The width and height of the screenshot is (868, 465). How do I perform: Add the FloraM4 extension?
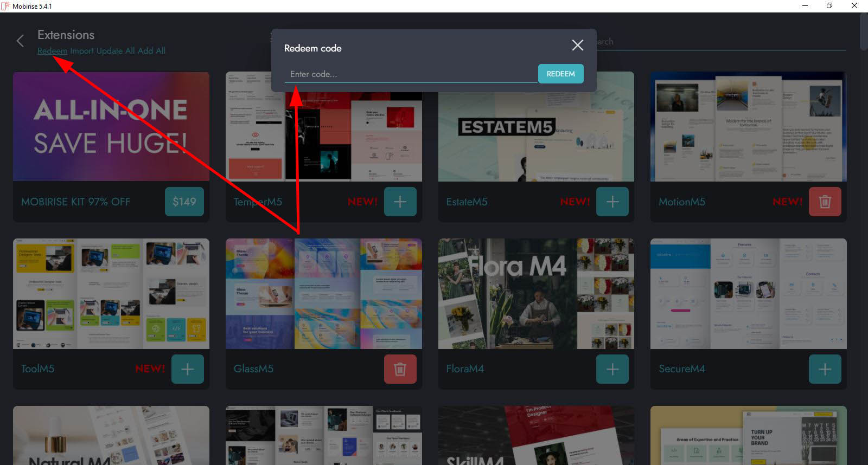coord(612,369)
